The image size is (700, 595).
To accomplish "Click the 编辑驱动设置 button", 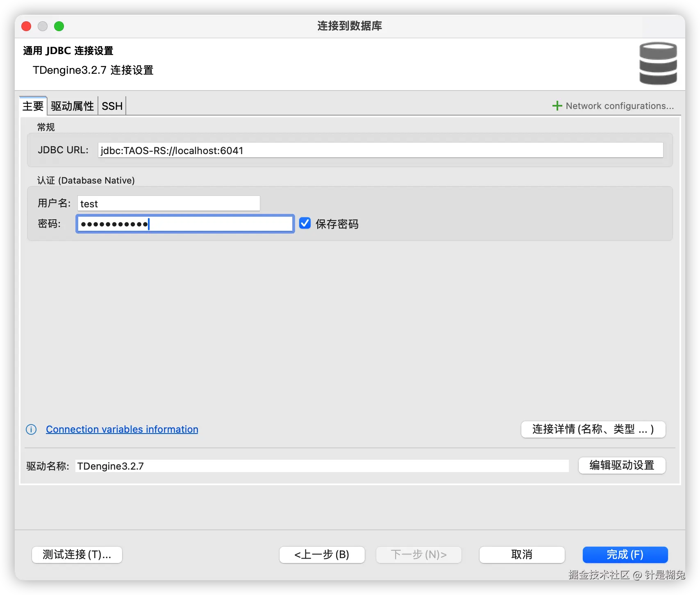I will pyautogui.click(x=622, y=465).
